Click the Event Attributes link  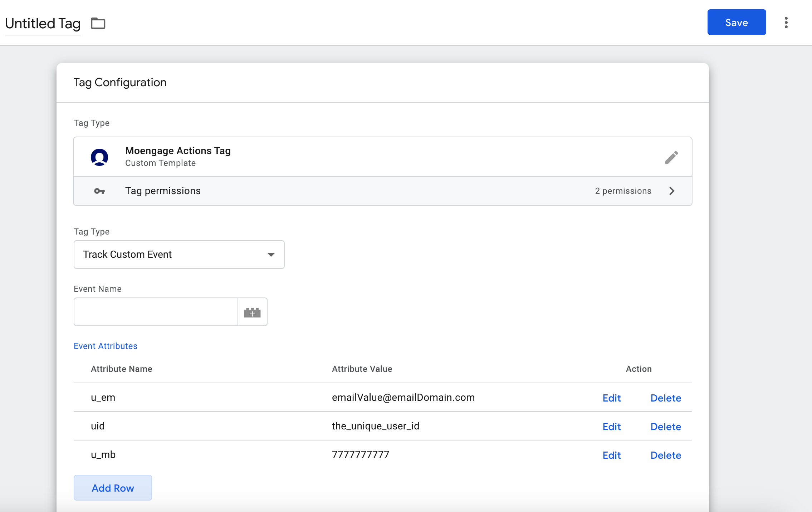point(106,346)
